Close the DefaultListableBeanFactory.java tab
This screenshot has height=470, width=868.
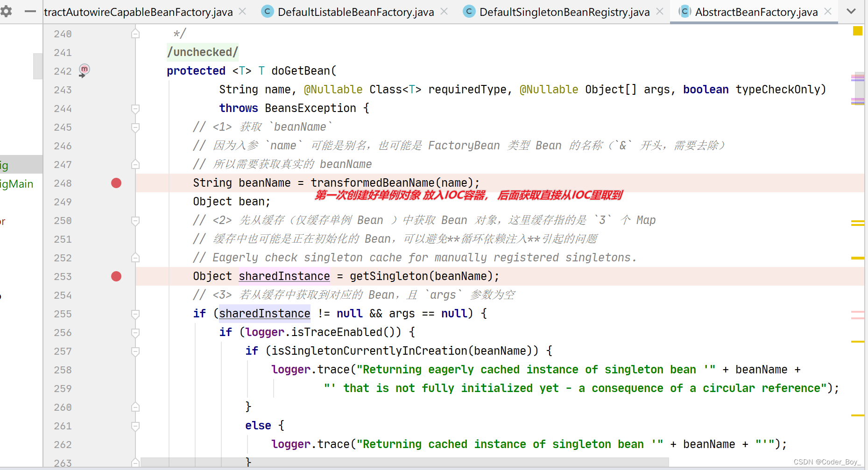pyautogui.click(x=444, y=11)
